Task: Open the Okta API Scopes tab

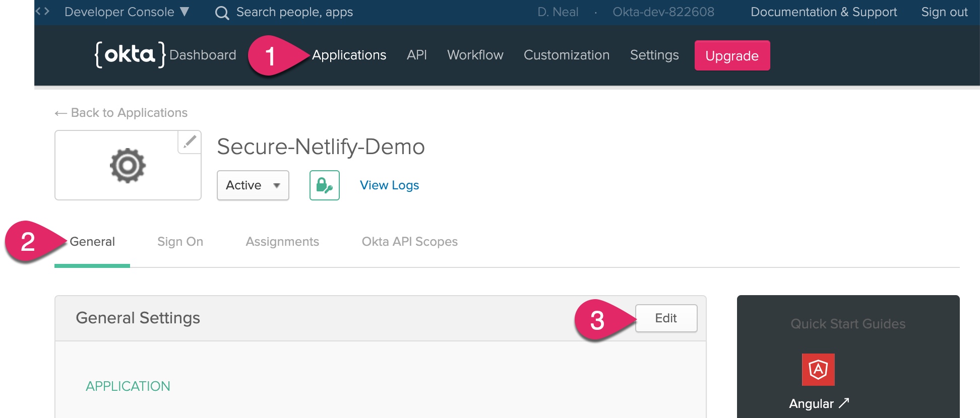Action: tap(409, 242)
